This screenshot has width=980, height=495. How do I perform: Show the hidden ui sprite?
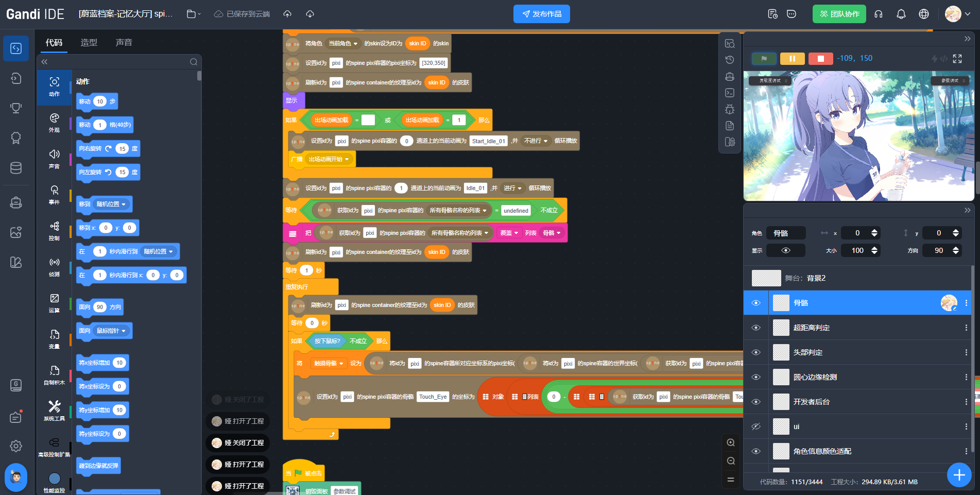click(x=756, y=426)
